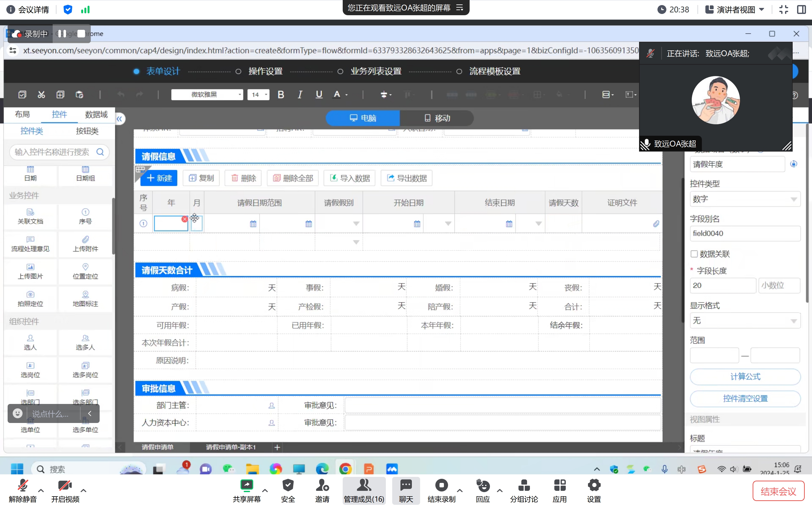This screenshot has width=812, height=507.
Task: Click the 计算公式 button
Action: coord(745,377)
